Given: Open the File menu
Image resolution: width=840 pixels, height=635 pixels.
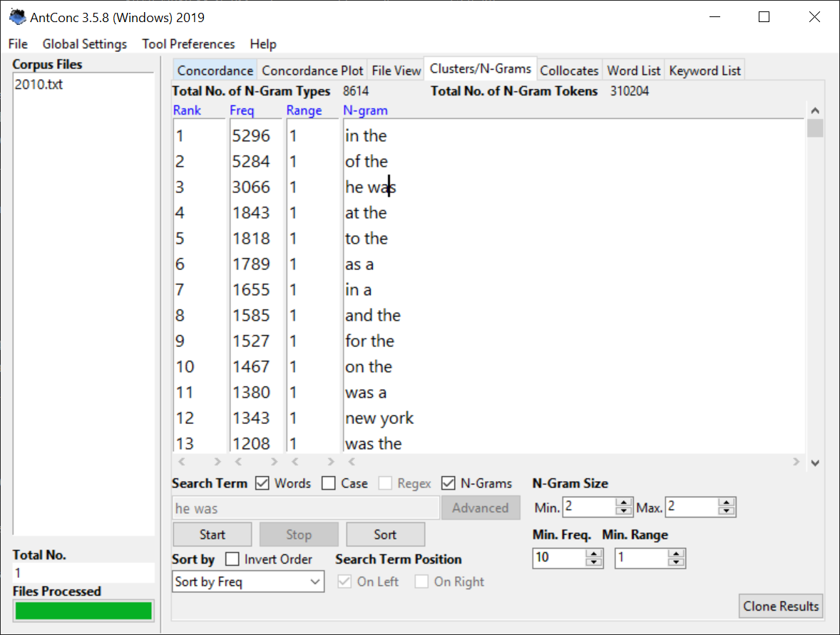Looking at the screenshot, I should (18, 44).
